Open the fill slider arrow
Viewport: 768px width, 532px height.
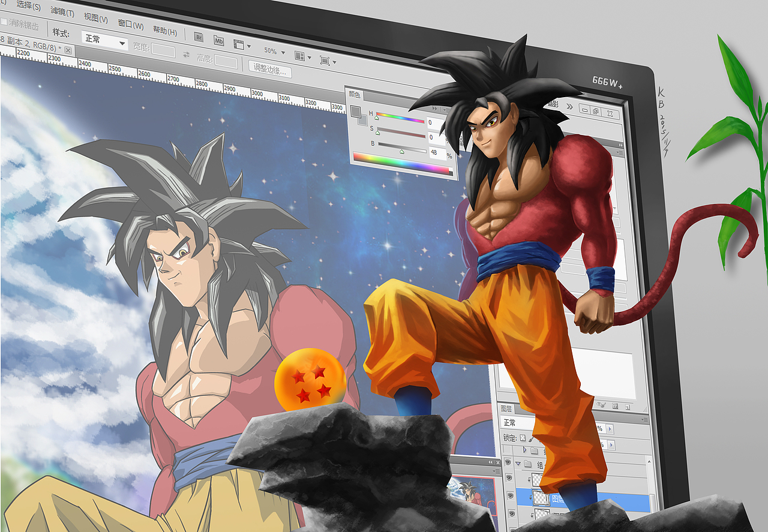[x=611, y=445]
